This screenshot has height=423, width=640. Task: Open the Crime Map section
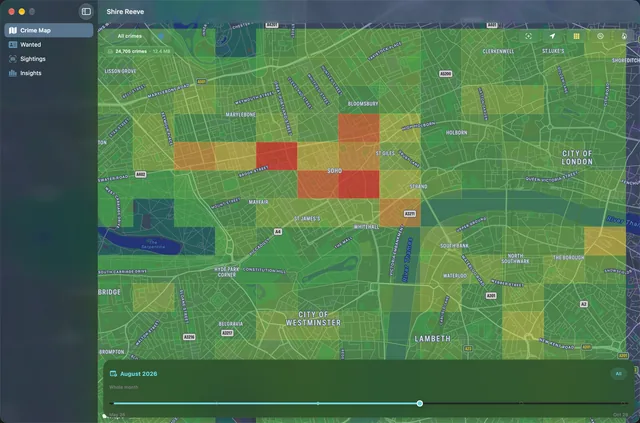pos(49,30)
